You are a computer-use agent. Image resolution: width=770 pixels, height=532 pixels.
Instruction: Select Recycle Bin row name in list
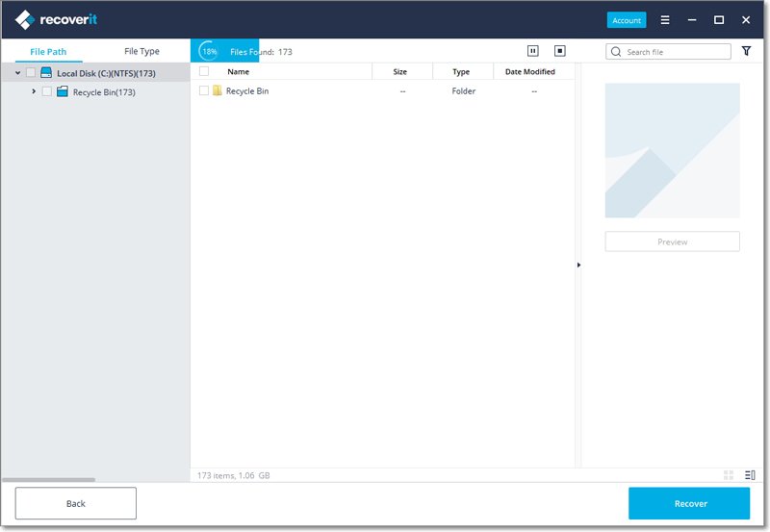(x=247, y=90)
